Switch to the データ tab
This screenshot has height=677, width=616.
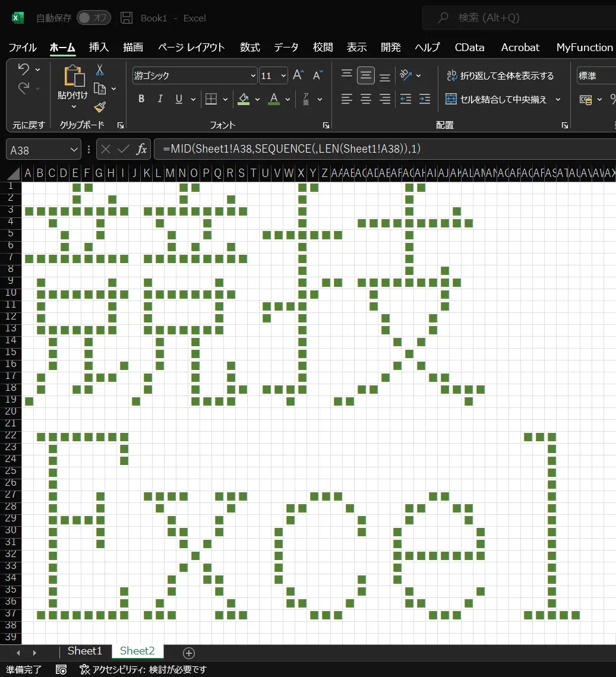[286, 47]
